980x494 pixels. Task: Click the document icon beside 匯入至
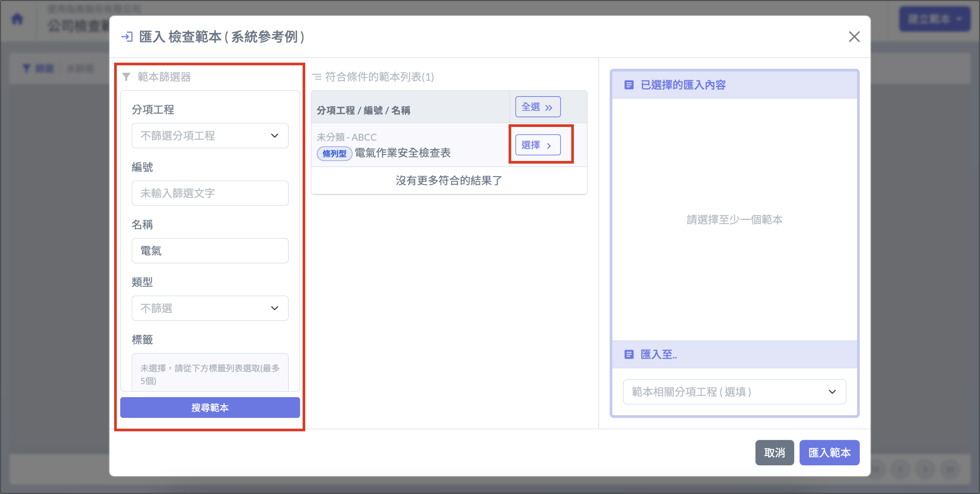click(629, 354)
